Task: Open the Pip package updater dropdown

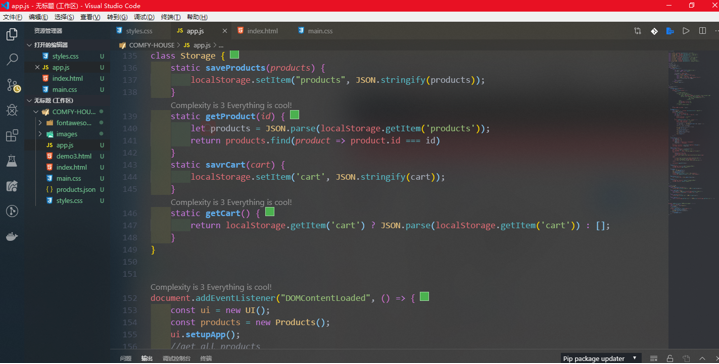Action: [600, 358]
